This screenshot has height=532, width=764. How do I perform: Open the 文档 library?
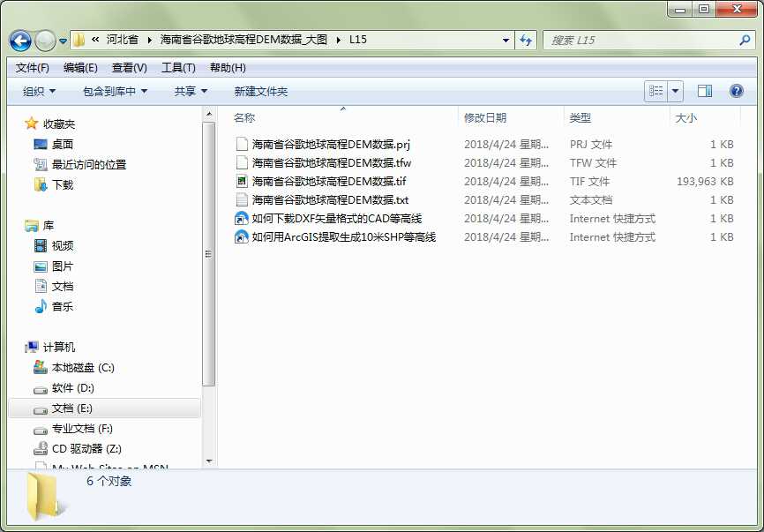pyautogui.click(x=63, y=287)
